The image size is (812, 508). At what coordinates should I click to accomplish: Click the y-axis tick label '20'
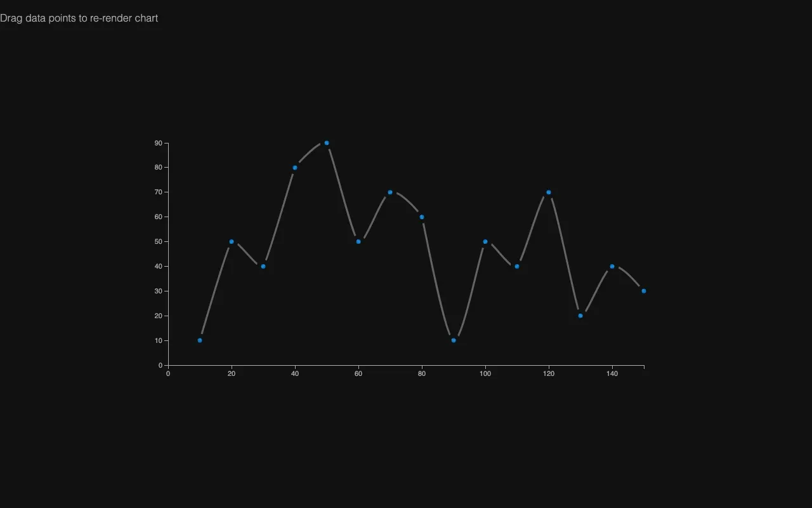click(x=159, y=316)
